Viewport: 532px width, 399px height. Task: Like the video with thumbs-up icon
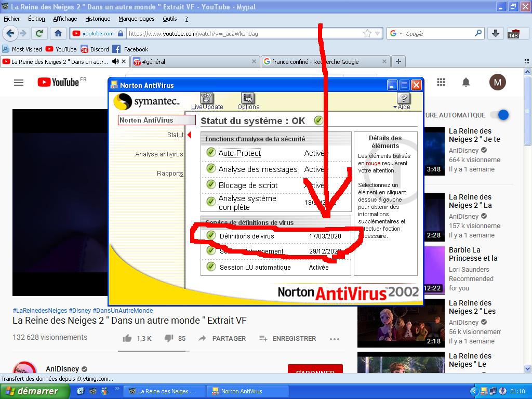[127, 338]
